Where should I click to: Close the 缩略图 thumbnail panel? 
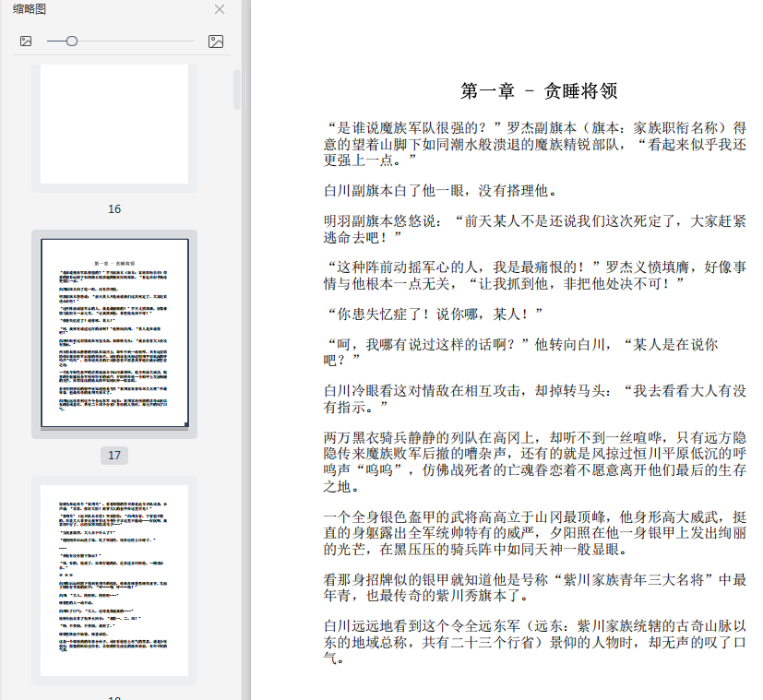tap(219, 9)
